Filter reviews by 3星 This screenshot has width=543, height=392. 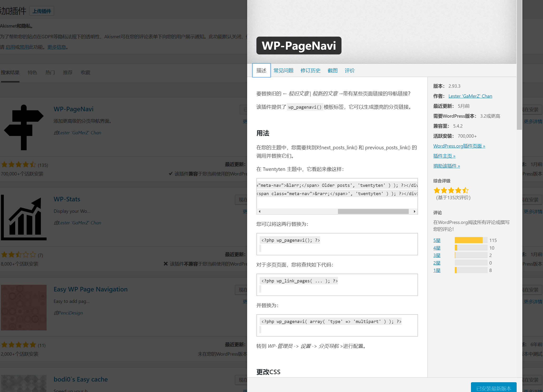pyautogui.click(x=437, y=255)
